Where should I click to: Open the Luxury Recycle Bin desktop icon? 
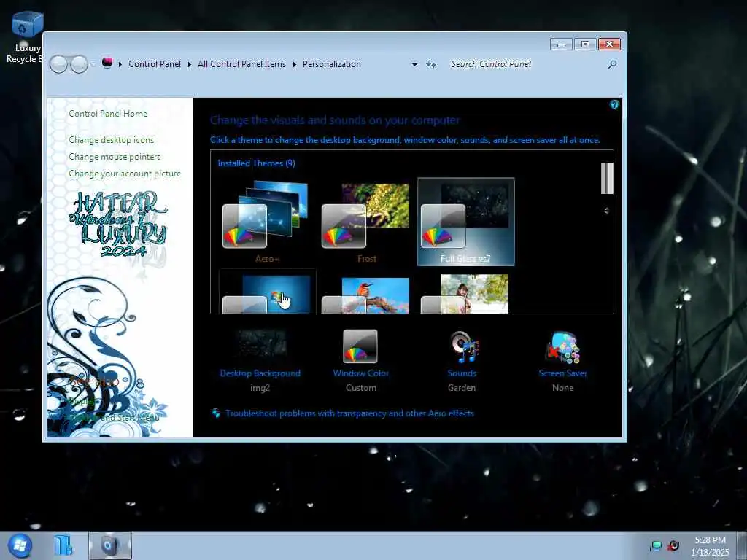tap(26, 37)
